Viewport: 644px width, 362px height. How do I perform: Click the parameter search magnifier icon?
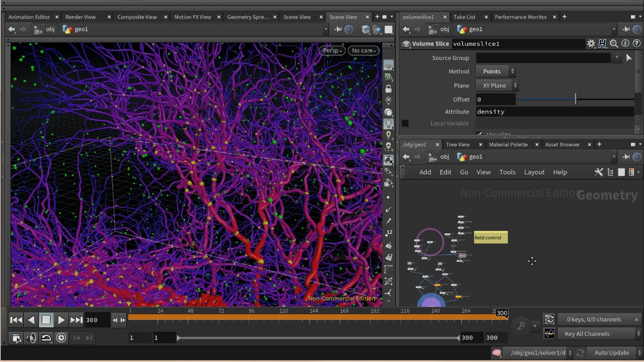[x=614, y=44]
